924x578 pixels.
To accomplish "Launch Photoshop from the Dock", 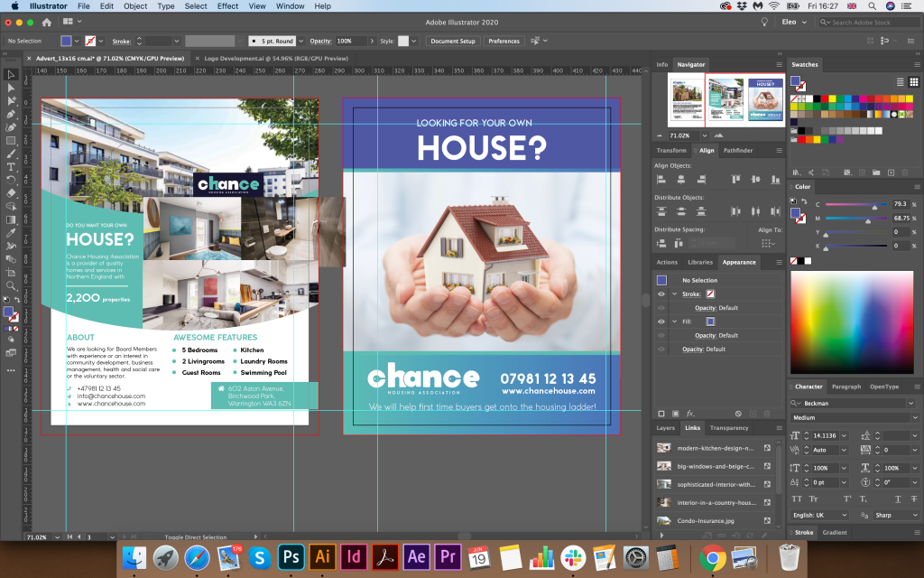I will [x=291, y=556].
